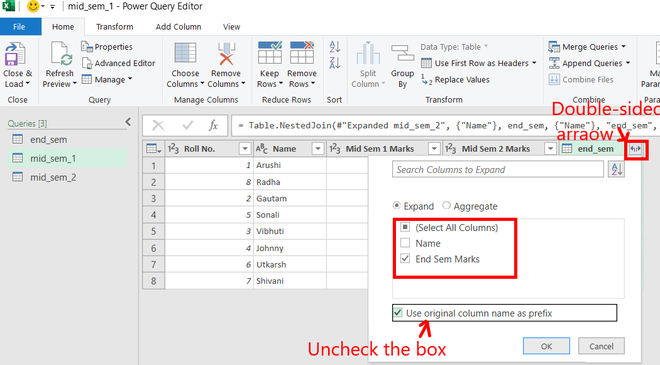
Task: Click Cancel in the expand popup
Action: point(601,346)
